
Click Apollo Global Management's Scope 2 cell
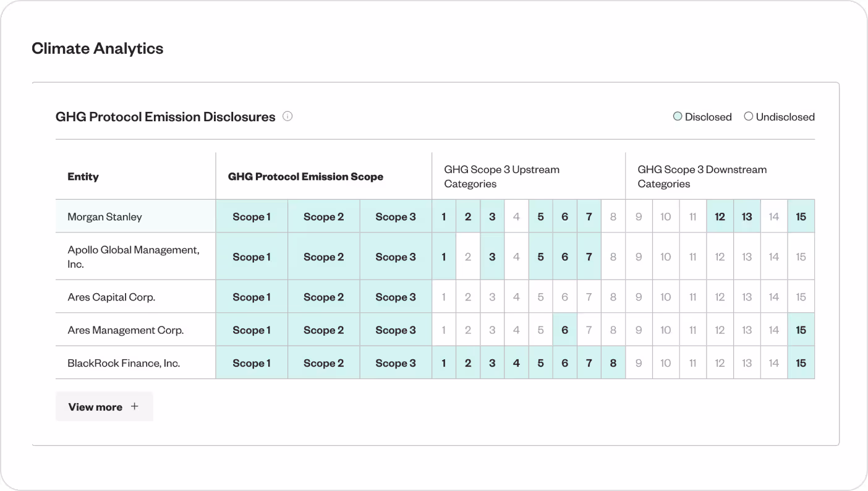click(x=323, y=257)
